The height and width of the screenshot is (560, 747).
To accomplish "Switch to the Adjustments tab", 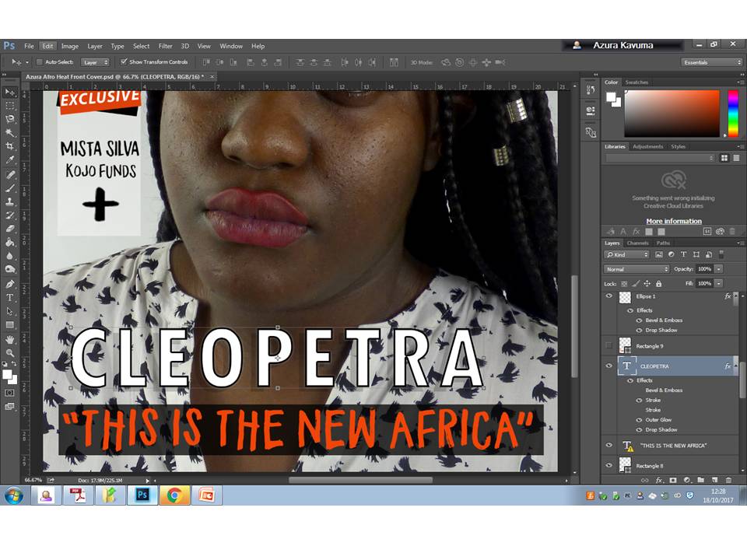I will [647, 147].
